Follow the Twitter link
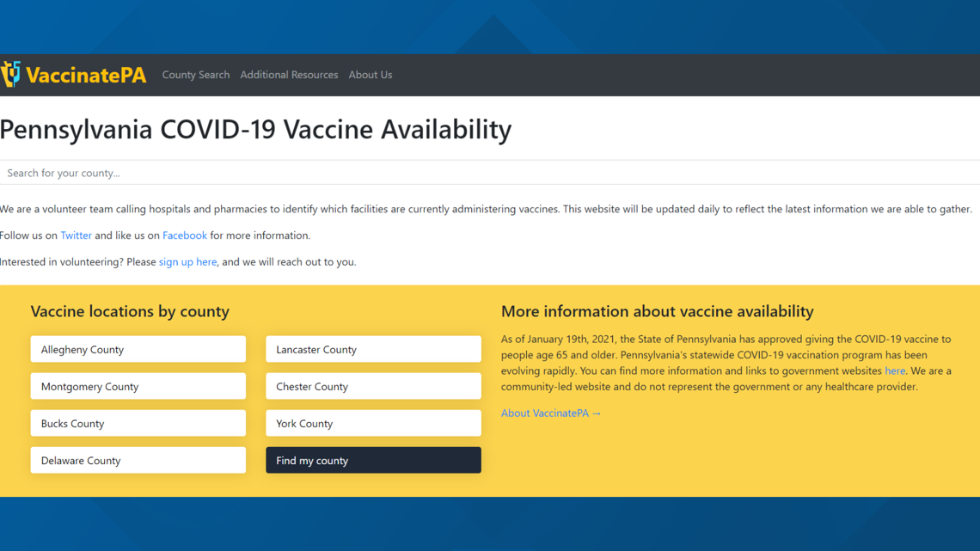Screen dimensions: 980x551 coord(76,236)
